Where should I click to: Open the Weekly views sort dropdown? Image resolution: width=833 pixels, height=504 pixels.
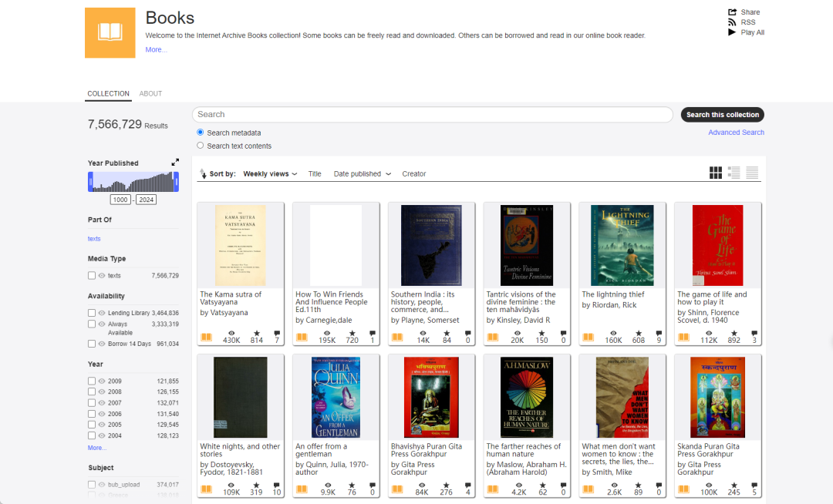point(270,173)
